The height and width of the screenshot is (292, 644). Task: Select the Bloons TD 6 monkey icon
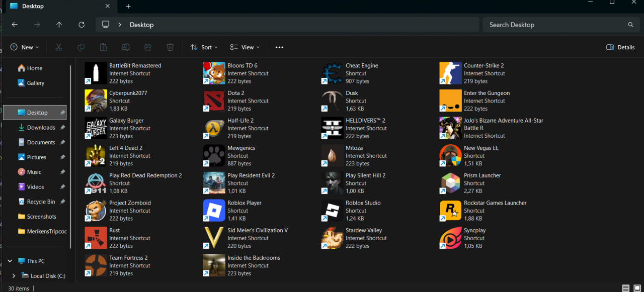point(214,73)
